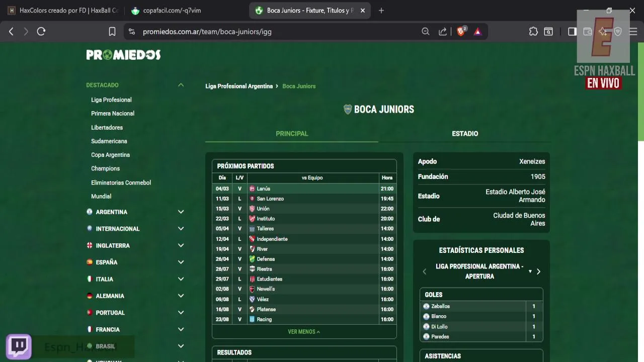The width and height of the screenshot is (644, 362).
Task: Collapse the Destacado section chevron
Action: 181,85
